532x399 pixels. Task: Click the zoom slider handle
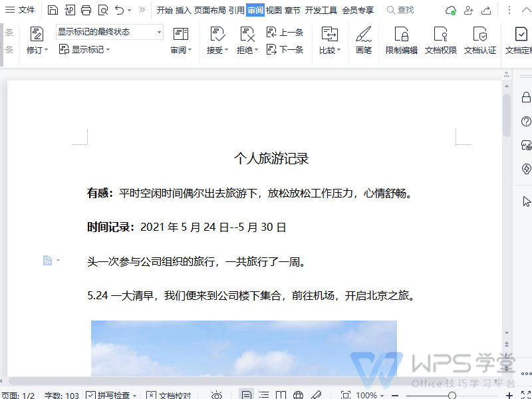[x=452, y=395]
